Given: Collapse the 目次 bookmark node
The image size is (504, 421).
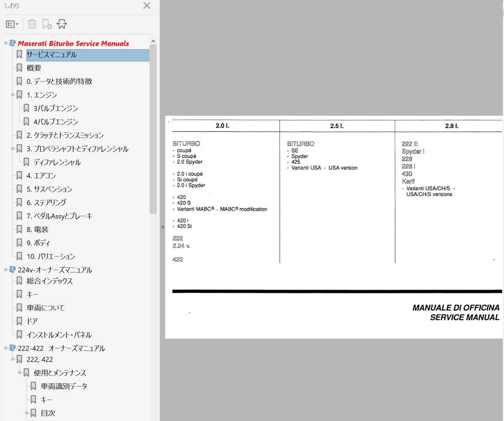Looking at the screenshot, I should pyautogui.click(x=27, y=413).
